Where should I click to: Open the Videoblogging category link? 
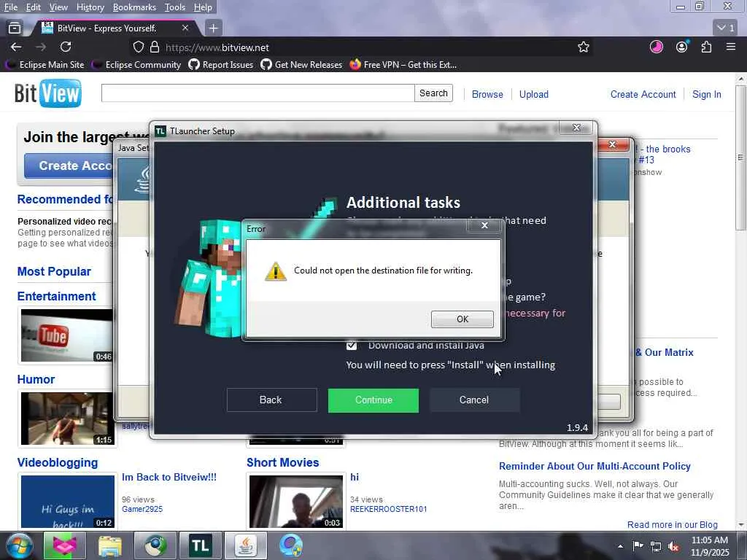(x=57, y=462)
